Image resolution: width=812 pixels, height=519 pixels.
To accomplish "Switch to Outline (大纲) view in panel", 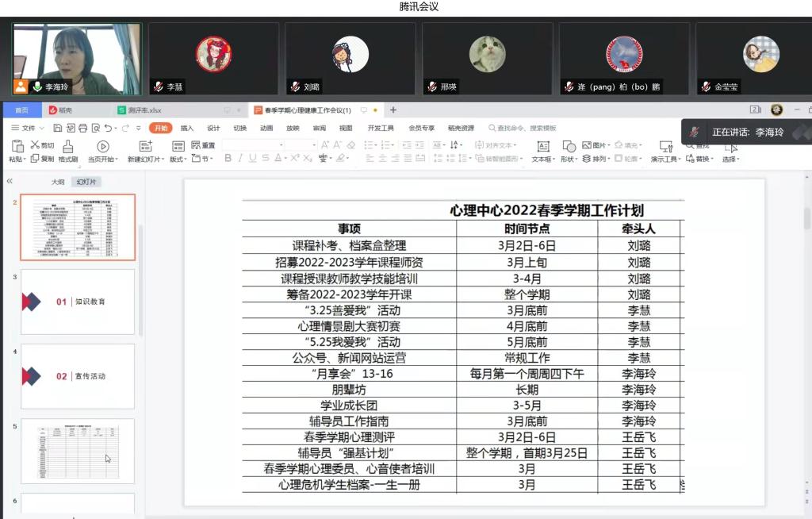I will (x=58, y=182).
